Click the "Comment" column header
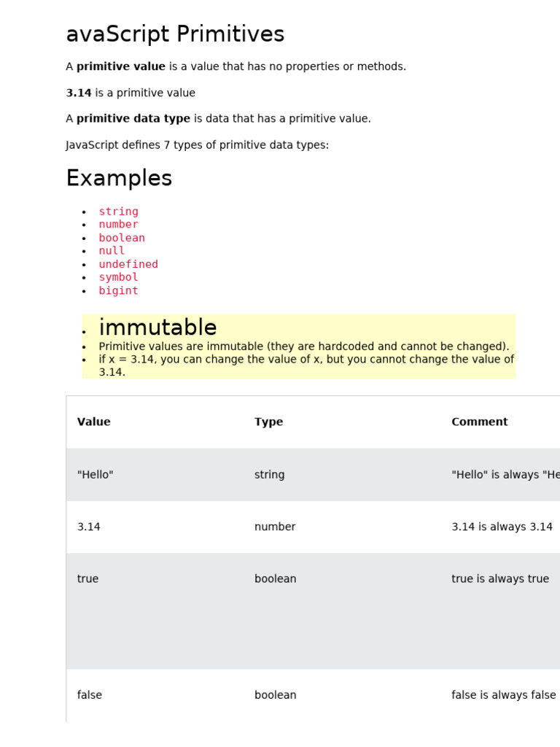 pyautogui.click(x=479, y=422)
